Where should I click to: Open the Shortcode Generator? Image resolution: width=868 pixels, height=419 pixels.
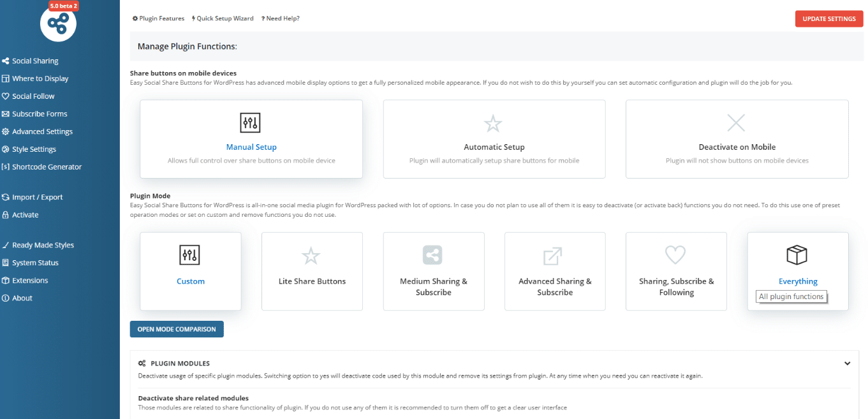pyautogui.click(x=43, y=166)
